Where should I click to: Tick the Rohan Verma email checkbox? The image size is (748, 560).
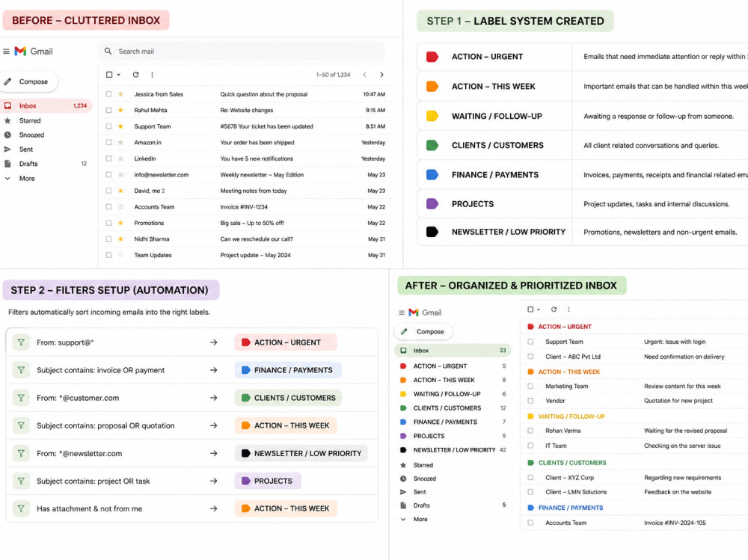tap(530, 430)
